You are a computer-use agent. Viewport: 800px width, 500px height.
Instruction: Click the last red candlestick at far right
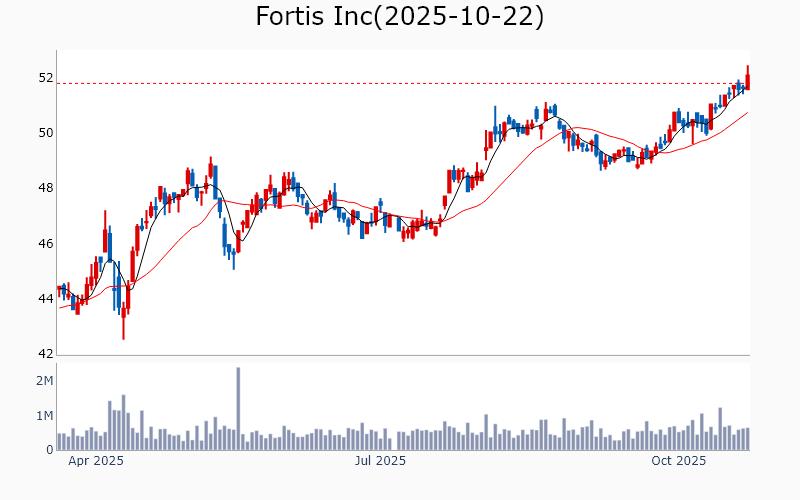(747, 80)
